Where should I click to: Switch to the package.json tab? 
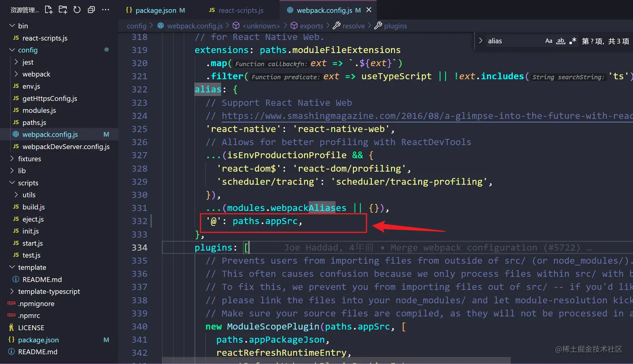coord(155,10)
